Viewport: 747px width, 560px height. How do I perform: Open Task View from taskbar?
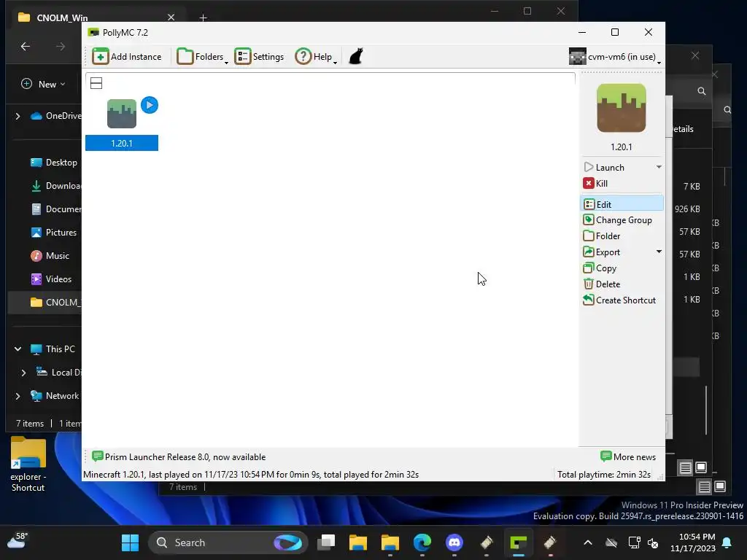coord(326,542)
